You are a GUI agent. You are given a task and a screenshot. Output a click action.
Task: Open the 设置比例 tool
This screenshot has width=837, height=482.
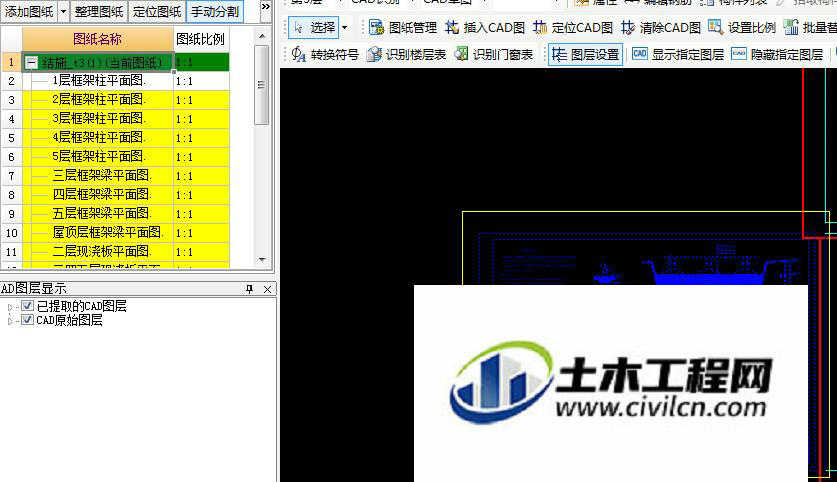click(x=742, y=27)
